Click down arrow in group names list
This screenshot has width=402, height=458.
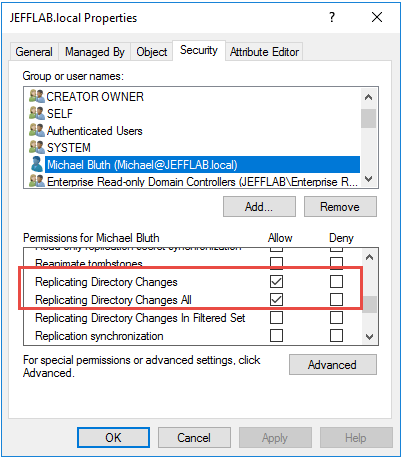(368, 179)
